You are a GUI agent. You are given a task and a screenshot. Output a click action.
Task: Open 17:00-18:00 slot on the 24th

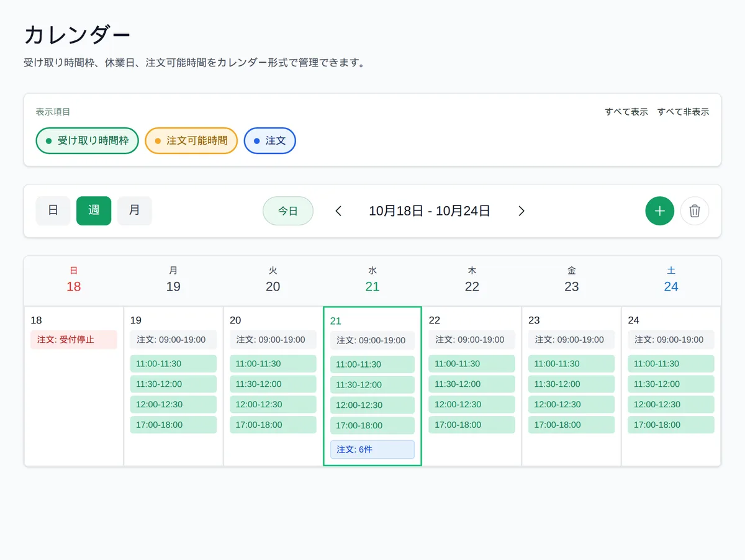(671, 425)
